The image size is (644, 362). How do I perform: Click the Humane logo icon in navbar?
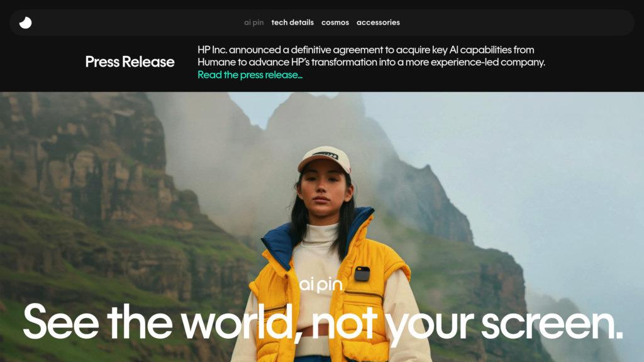[25, 23]
